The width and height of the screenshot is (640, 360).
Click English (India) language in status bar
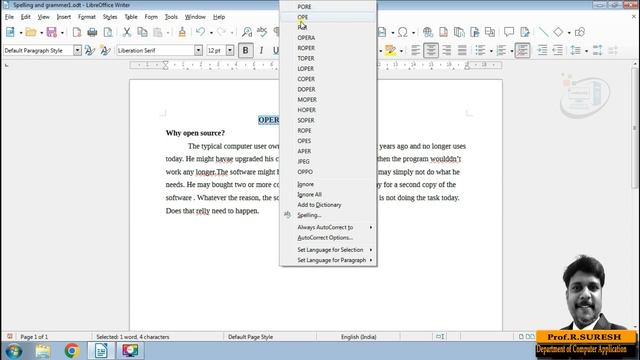358,337
